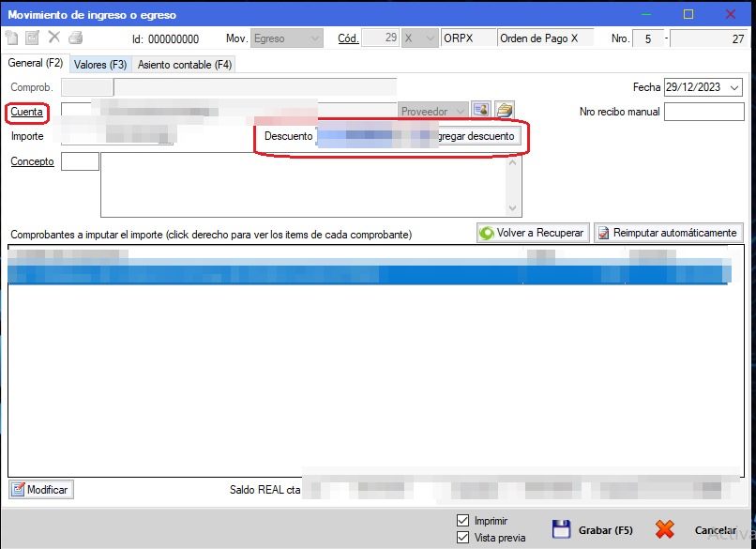Switch to the General (F2) tab
756x549 pixels.
pos(36,63)
